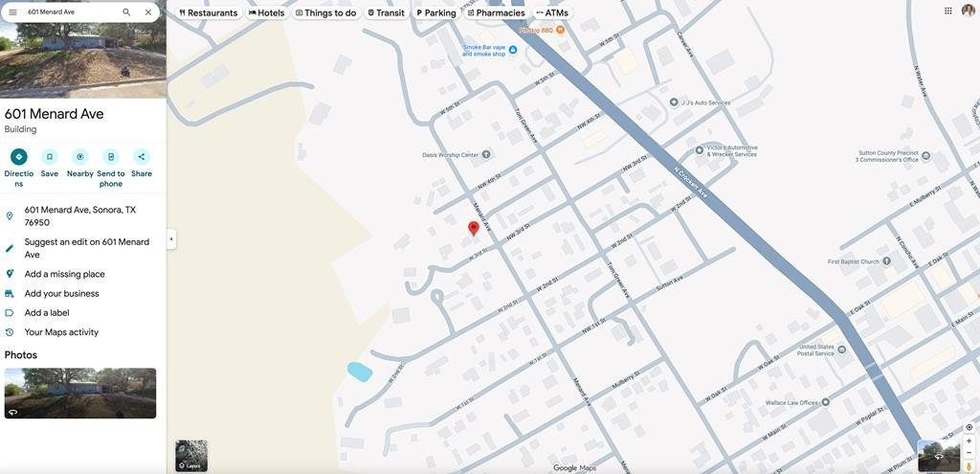Click Suggest an edit on 601 Menard Ave

86,248
